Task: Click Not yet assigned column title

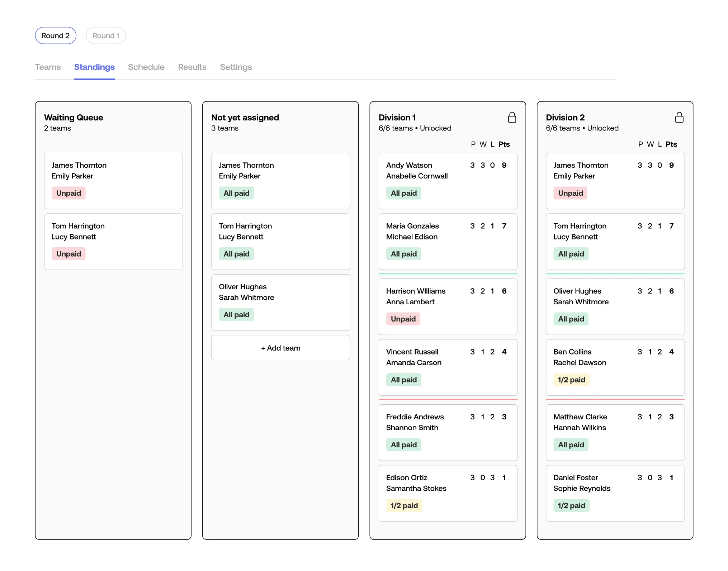Action: 245,118
